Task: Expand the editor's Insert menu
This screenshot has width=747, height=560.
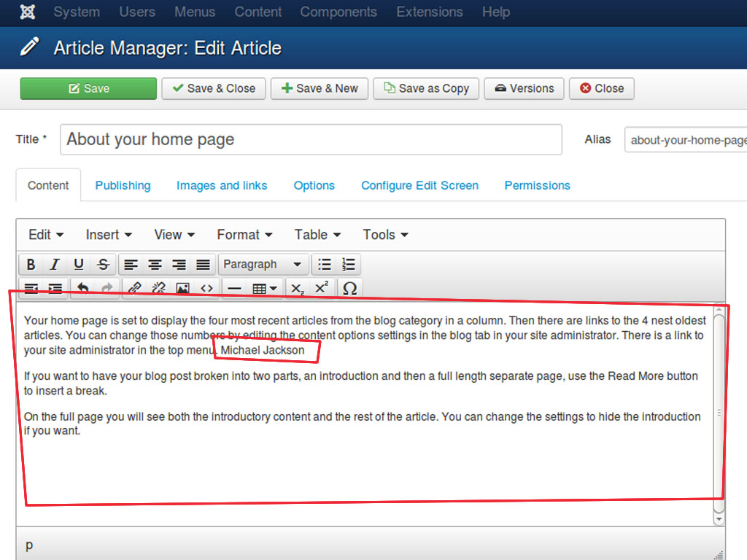Action: (x=109, y=235)
